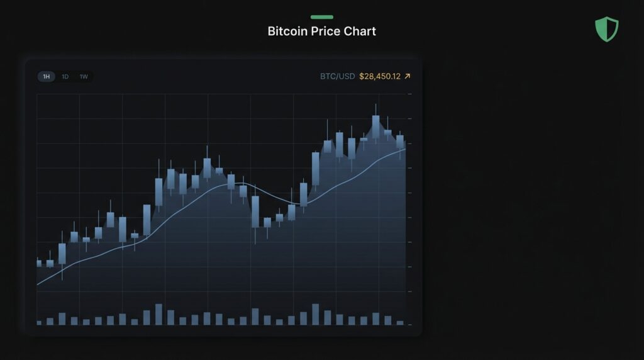
Task: Click right end of moving average line
Action: click(404, 149)
